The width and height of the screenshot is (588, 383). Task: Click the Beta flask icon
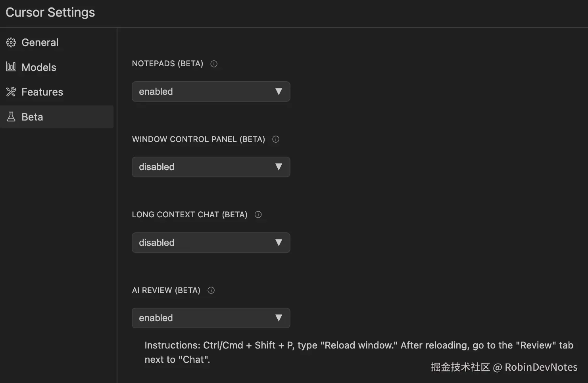pos(11,117)
